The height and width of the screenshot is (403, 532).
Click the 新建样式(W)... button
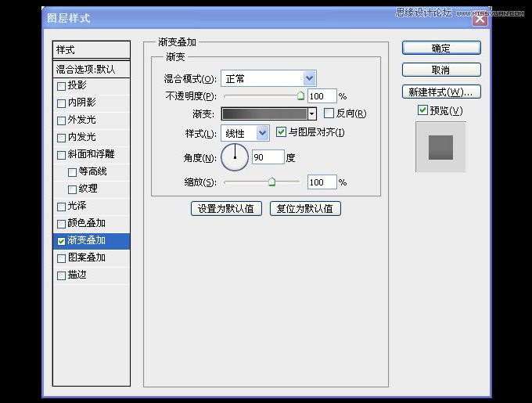pos(441,92)
